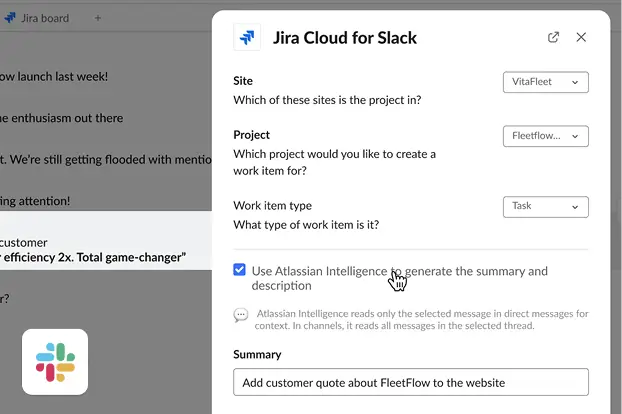Open the dialog in a new window
This screenshot has height=414, width=622.
(554, 38)
